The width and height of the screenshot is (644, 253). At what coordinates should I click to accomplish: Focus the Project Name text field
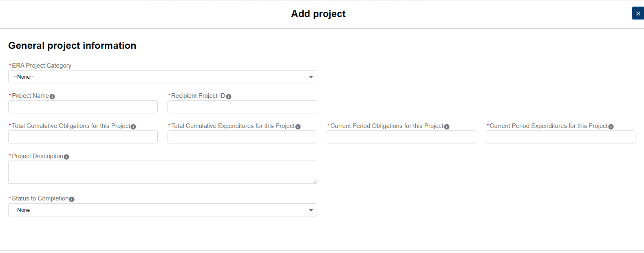(x=83, y=107)
